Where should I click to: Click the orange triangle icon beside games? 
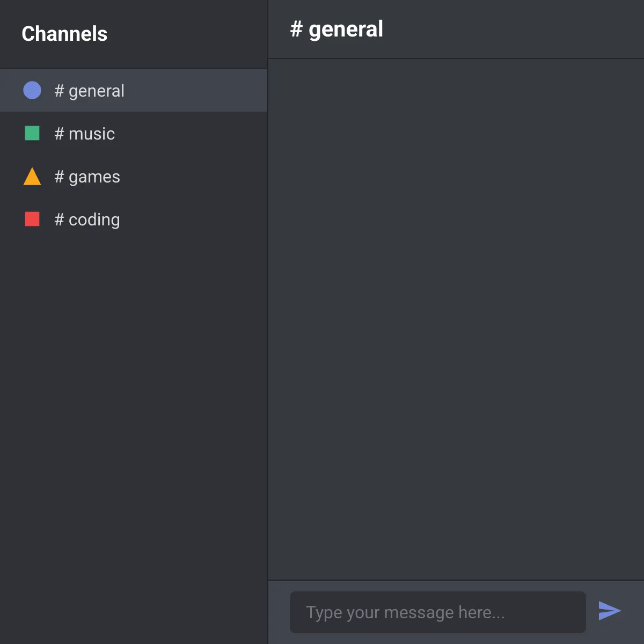(x=32, y=176)
